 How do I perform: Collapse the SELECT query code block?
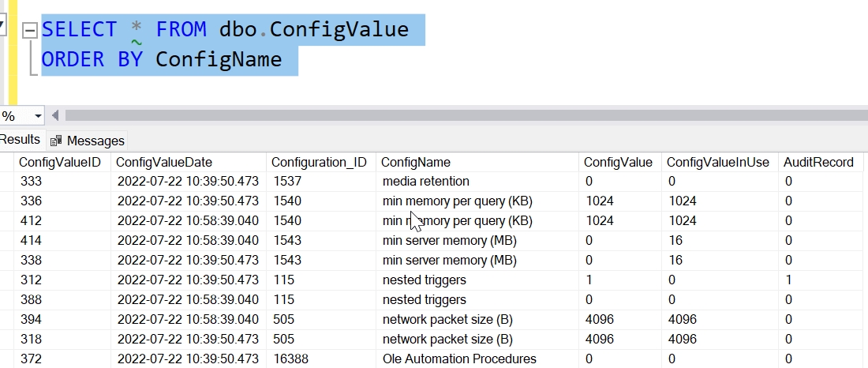[30, 30]
